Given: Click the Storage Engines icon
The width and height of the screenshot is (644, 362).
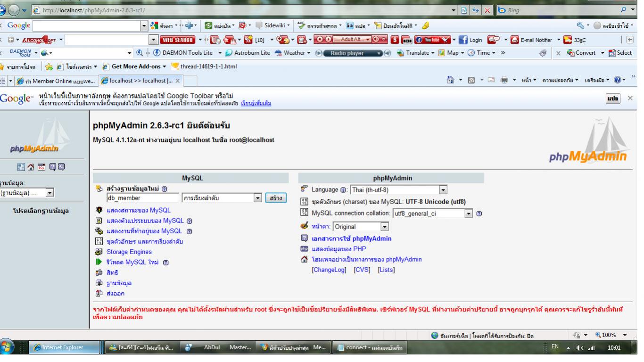Looking at the screenshot, I should [99, 252].
